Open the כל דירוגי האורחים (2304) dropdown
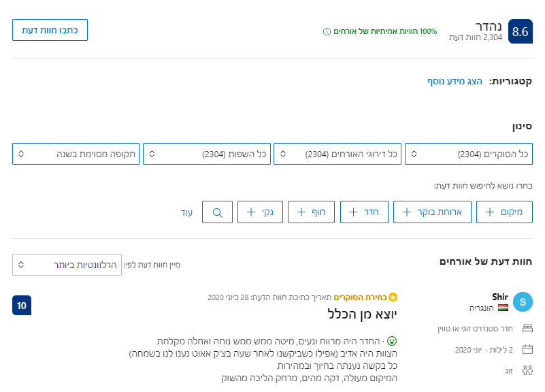Screen dimensions: 545x392 pos(337,154)
